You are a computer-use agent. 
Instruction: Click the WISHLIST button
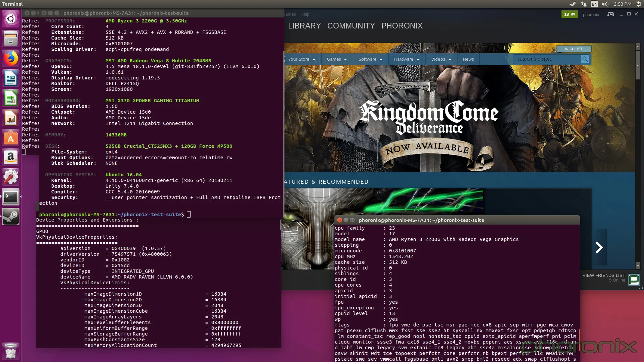pyautogui.click(x=574, y=49)
